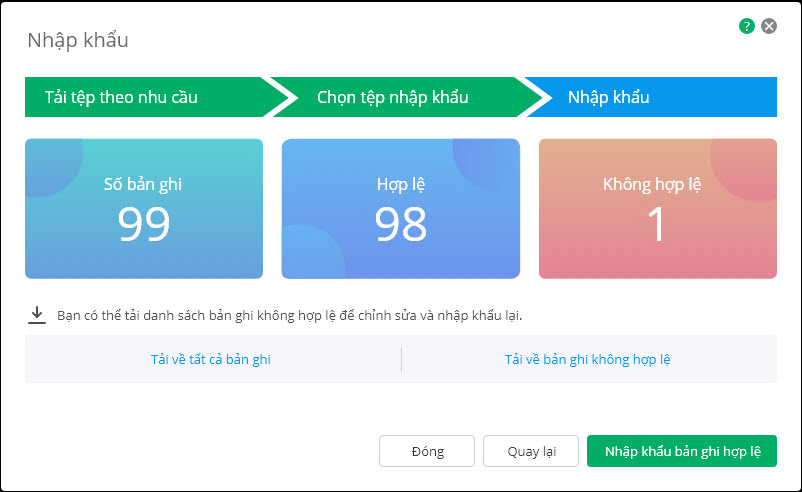Image resolution: width=802 pixels, height=492 pixels.
Task: Click the blue "Nhập khẩu" wizard step
Action: 608,97
